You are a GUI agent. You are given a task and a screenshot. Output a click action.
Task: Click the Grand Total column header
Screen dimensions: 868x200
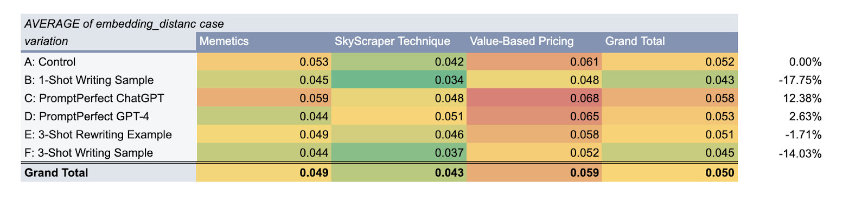(x=669, y=42)
